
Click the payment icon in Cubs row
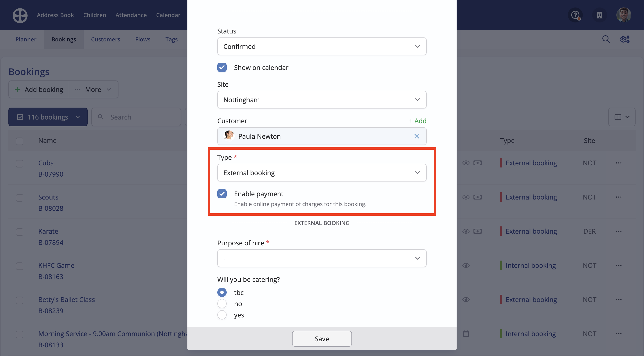pyautogui.click(x=477, y=163)
